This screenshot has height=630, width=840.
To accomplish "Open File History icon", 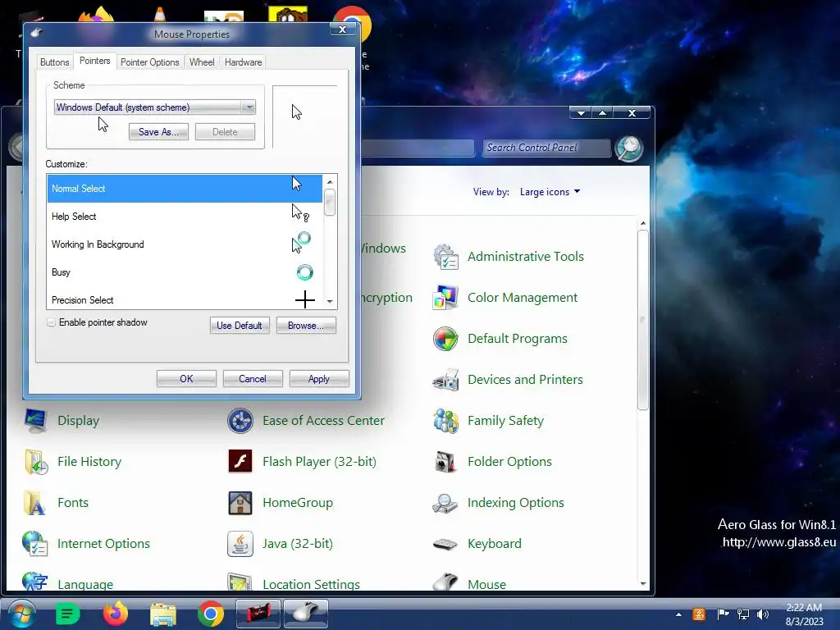I will 35,462.
